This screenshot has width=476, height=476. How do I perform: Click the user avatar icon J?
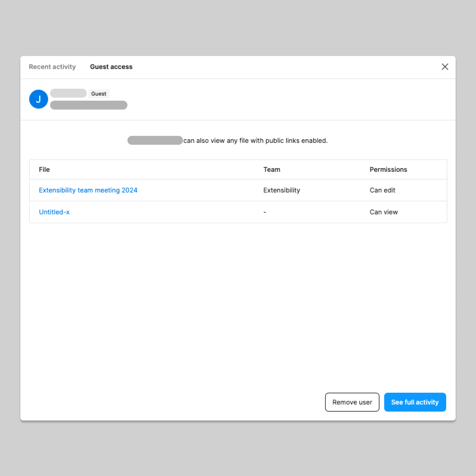(x=39, y=99)
